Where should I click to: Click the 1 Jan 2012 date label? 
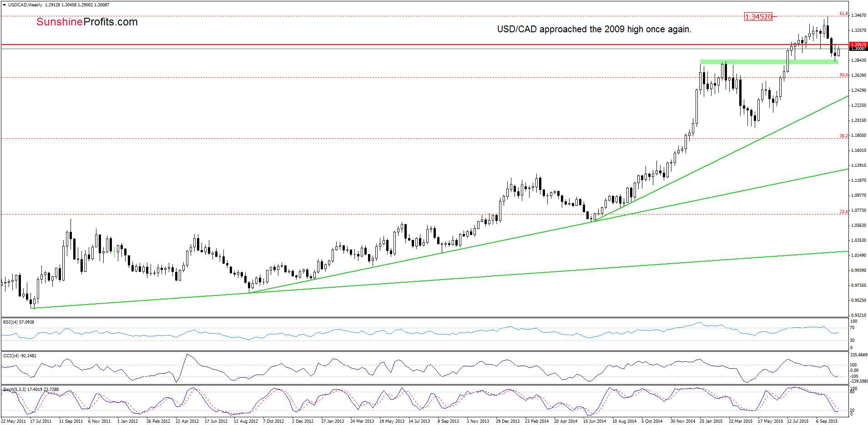(128, 421)
